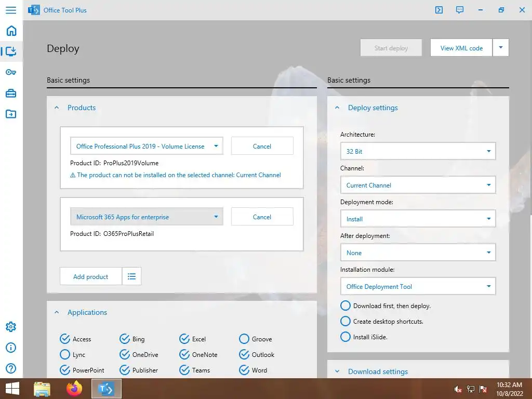
Task: Uncheck the Publisher application
Action: coord(125,370)
